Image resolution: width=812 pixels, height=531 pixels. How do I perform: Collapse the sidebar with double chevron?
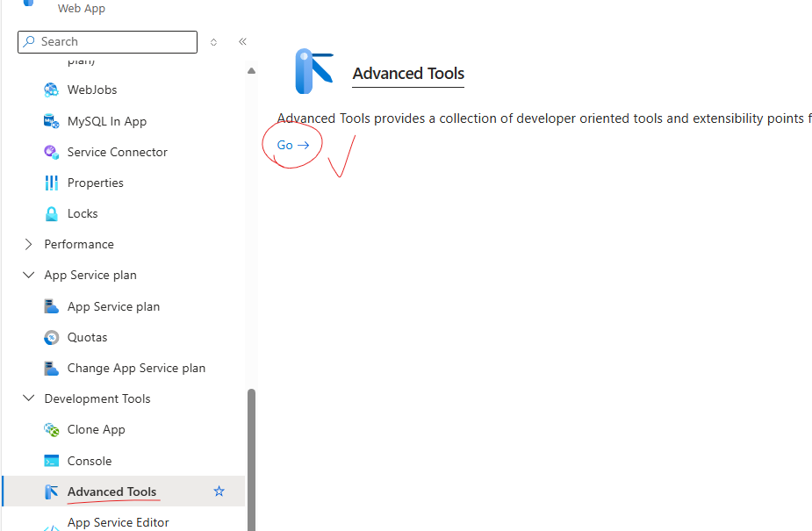(x=242, y=41)
